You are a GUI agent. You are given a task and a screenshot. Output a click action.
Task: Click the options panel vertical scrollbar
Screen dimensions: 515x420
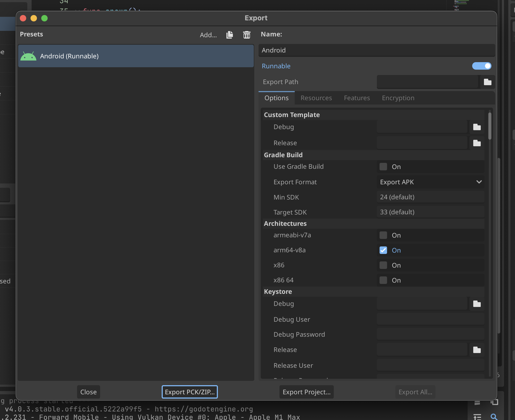click(490, 126)
